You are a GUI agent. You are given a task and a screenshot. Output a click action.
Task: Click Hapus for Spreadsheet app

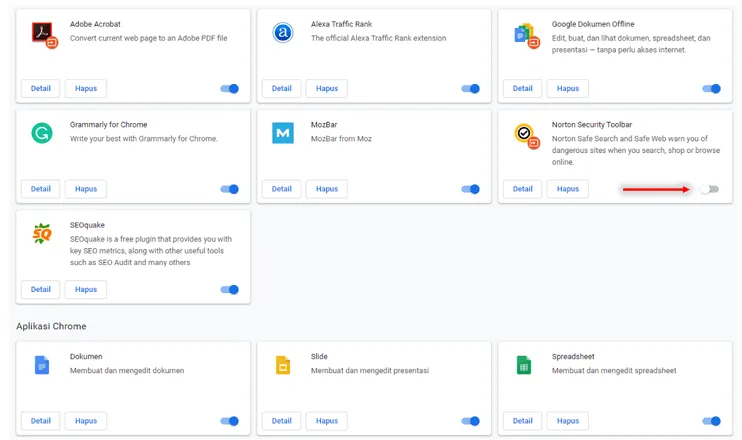[568, 421]
